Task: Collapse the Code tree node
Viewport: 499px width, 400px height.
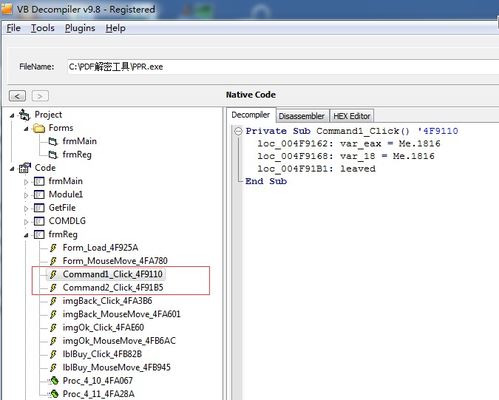Action: click(12, 169)
